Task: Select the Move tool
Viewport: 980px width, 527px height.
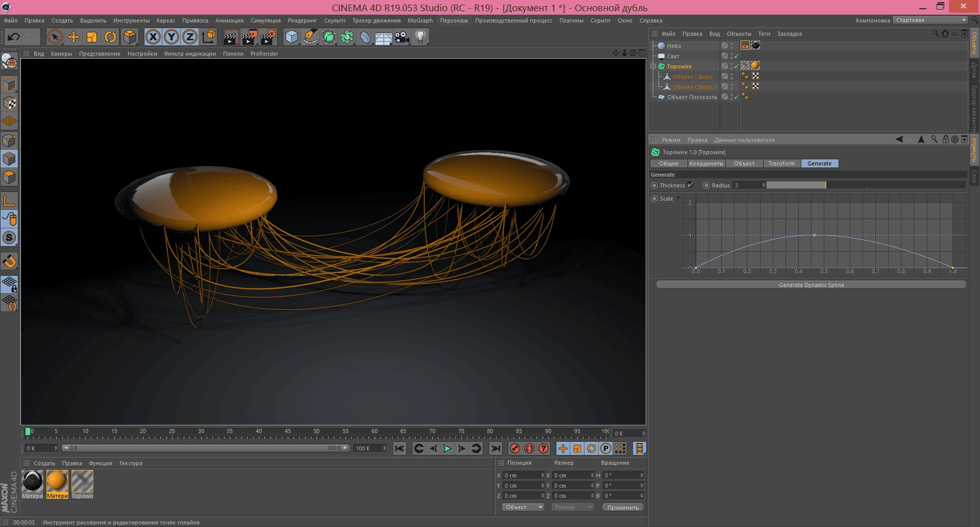Action: click(x=73, y=37)
